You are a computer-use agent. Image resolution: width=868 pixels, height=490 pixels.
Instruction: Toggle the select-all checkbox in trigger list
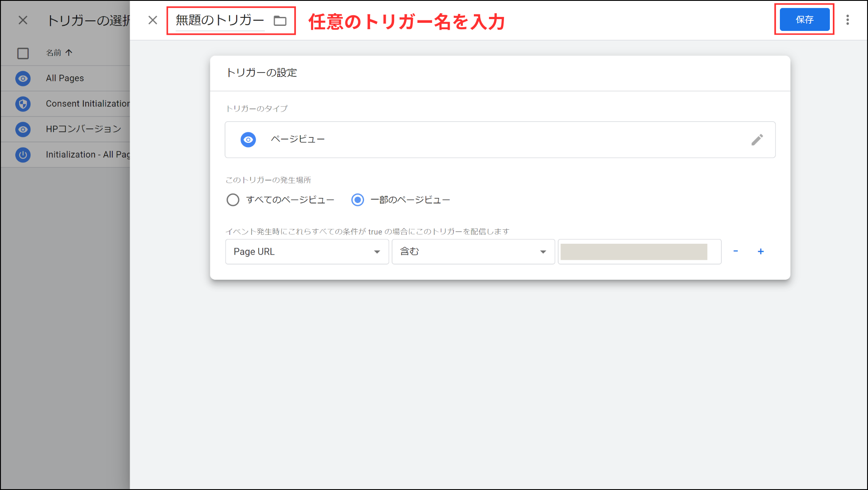23,53
